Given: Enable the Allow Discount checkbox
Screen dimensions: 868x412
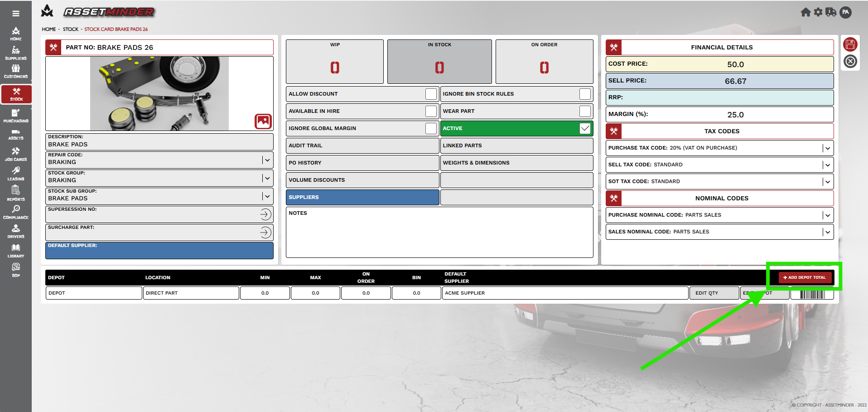Looking at the screenshot, I should (x=431, y=94).
